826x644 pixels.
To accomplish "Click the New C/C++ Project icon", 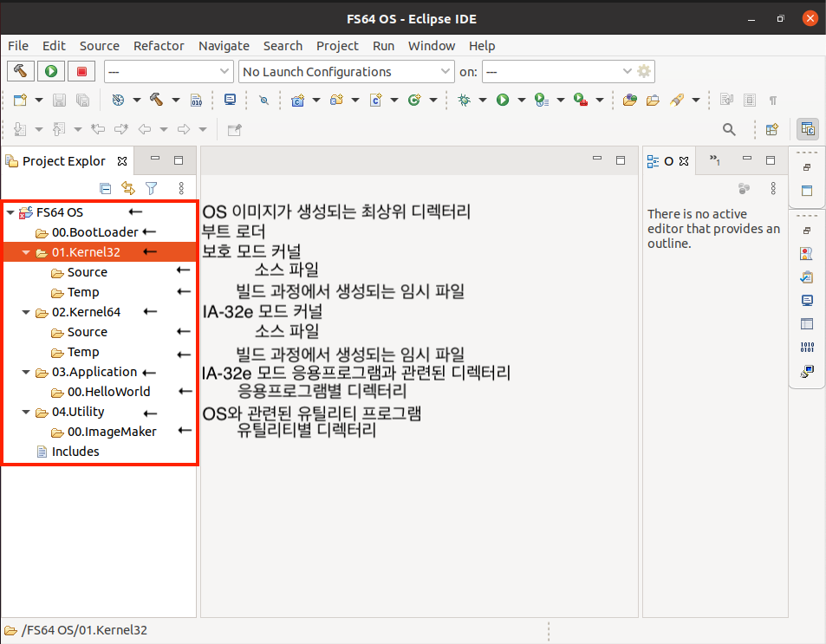I will click(x=297, y=101).
